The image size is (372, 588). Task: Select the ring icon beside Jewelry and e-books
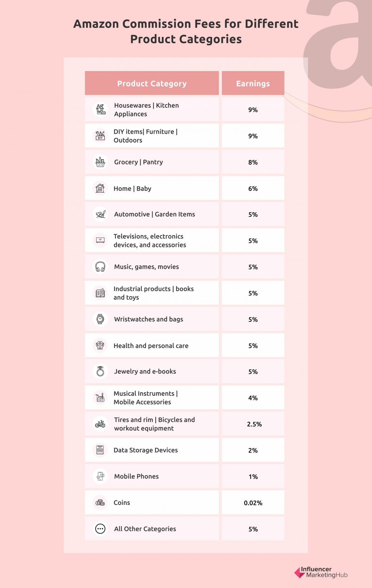(100, 371)
